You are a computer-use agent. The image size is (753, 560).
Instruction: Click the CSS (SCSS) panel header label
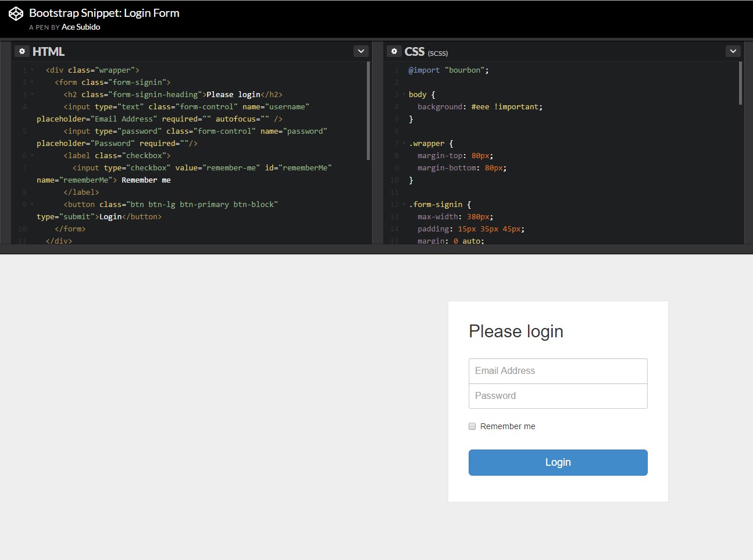click(x=423, y=51)
